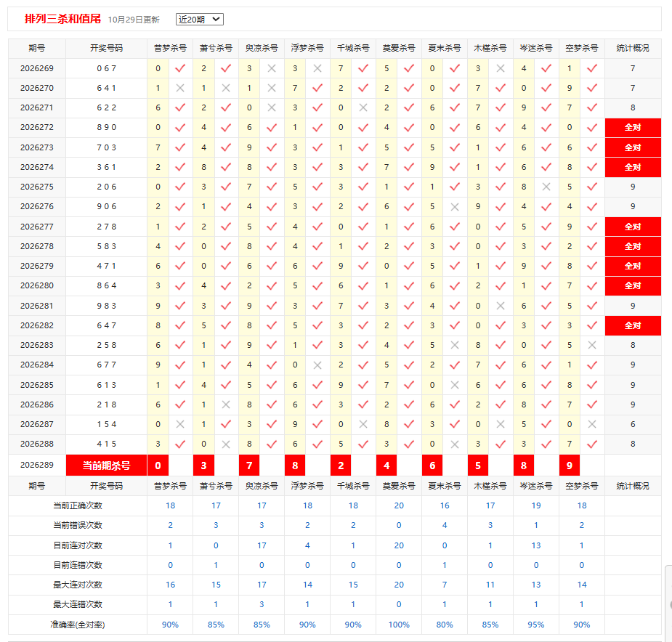The height and width of the screenshot is (642, 672).
Task: Open the 近20期 period range dropdown
Action: 199,20
